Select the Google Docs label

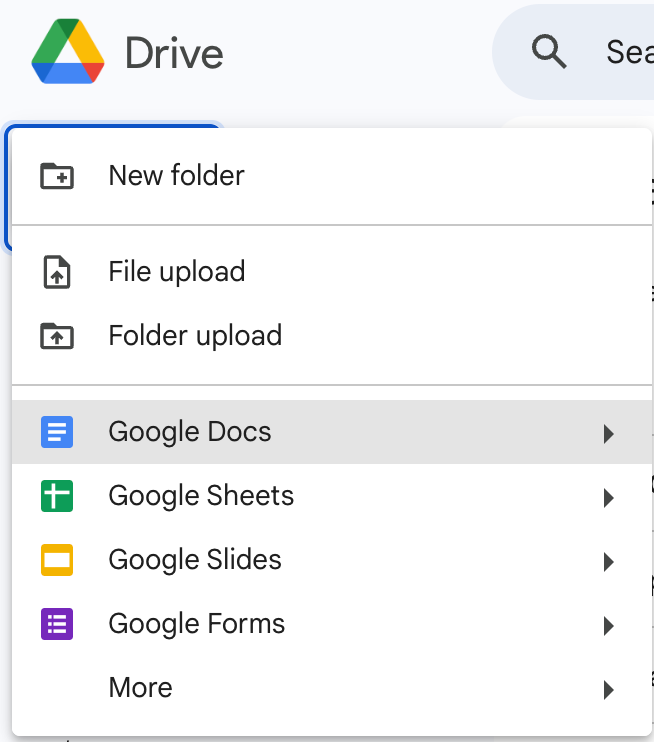[x=190, y=432]
